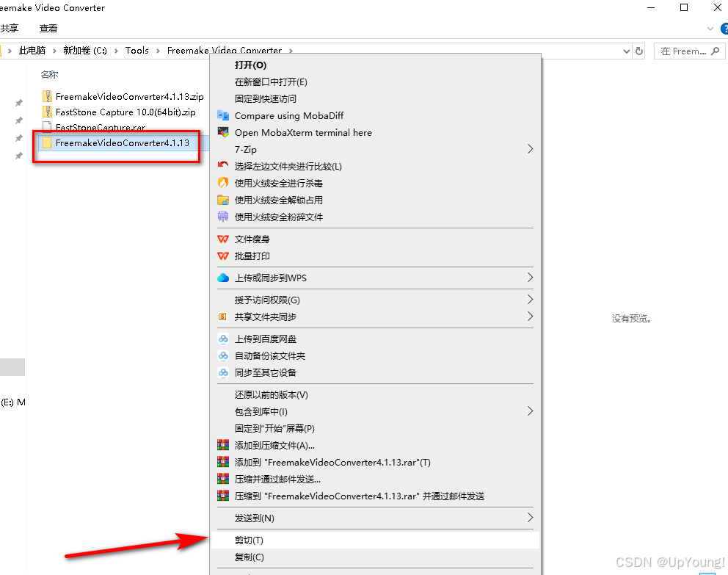This screenshot has width=728, height=575.
Task: Click the Baidu Netdisk icon beside 上传到百度网盘
Action: coord(223,339)
